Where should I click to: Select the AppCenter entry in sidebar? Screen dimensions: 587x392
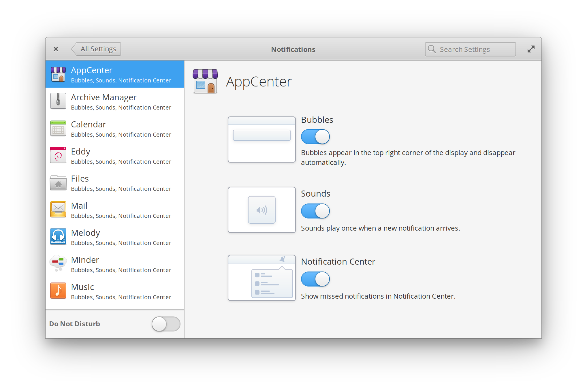[x=115, y=74]
